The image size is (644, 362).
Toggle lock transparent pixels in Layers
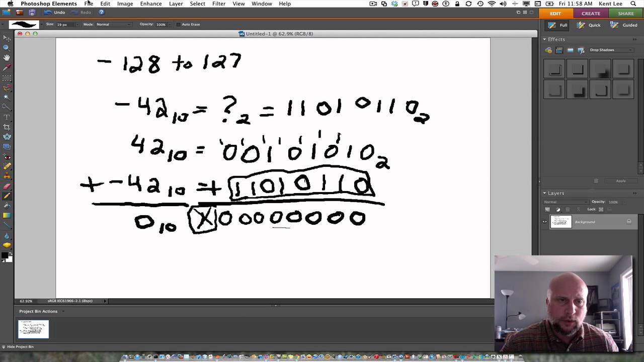601,209
